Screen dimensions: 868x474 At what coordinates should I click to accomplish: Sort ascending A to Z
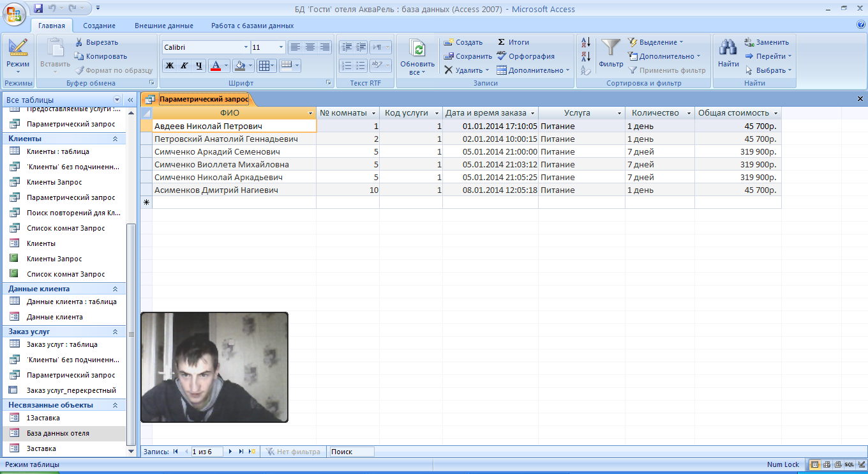click(586, 43)
